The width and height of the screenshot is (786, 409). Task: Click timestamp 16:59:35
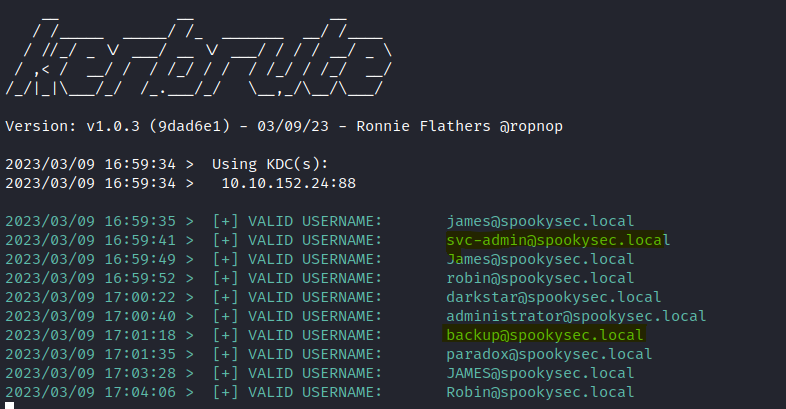(140, 221)
